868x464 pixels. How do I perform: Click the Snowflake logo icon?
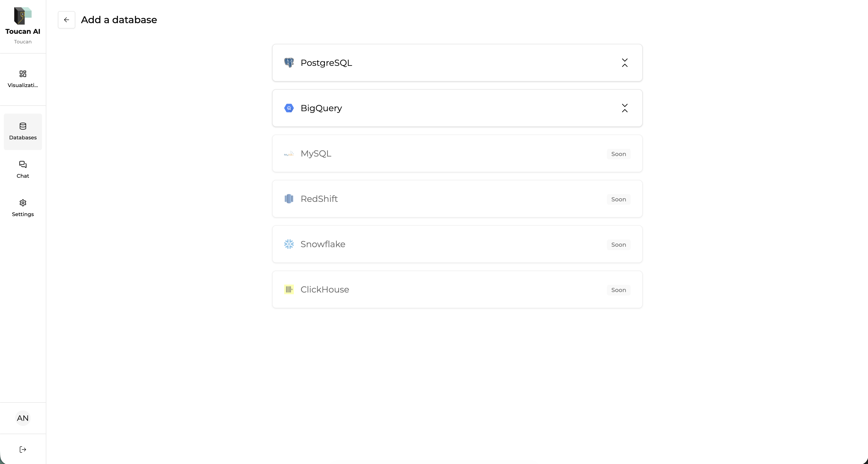coord(289,244)
